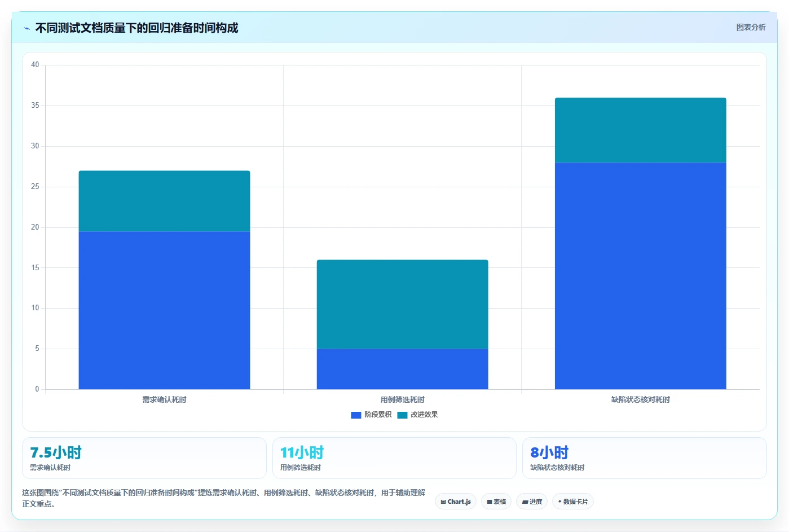Open the 7.5小时 需求确认耗时 stat card
Viewport: 789px width, 532px height.
(144, 458)
